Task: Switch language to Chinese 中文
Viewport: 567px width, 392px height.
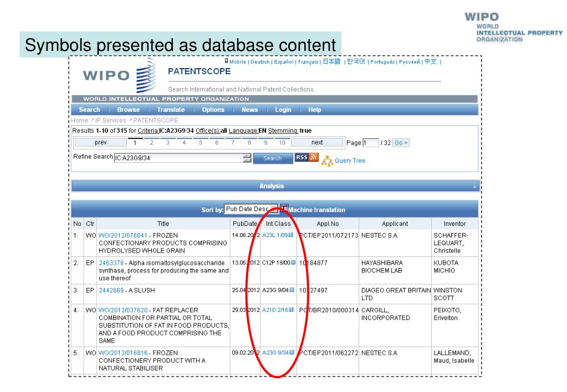Action: [430, 61]
